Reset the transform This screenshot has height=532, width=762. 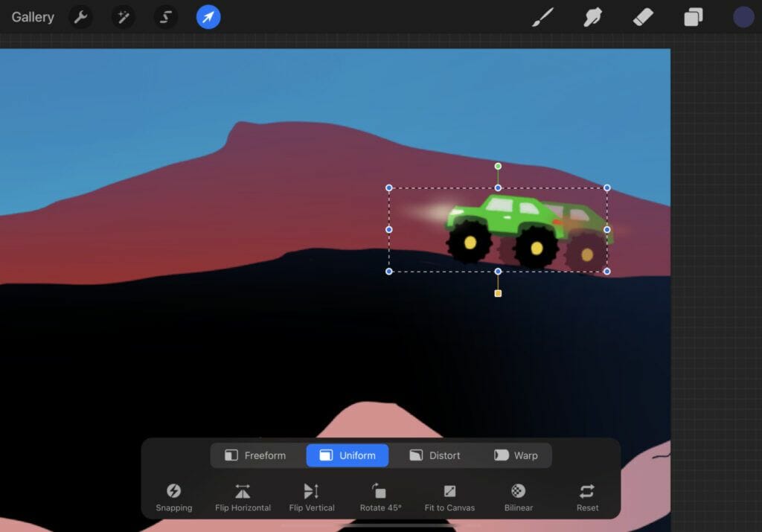587,498
